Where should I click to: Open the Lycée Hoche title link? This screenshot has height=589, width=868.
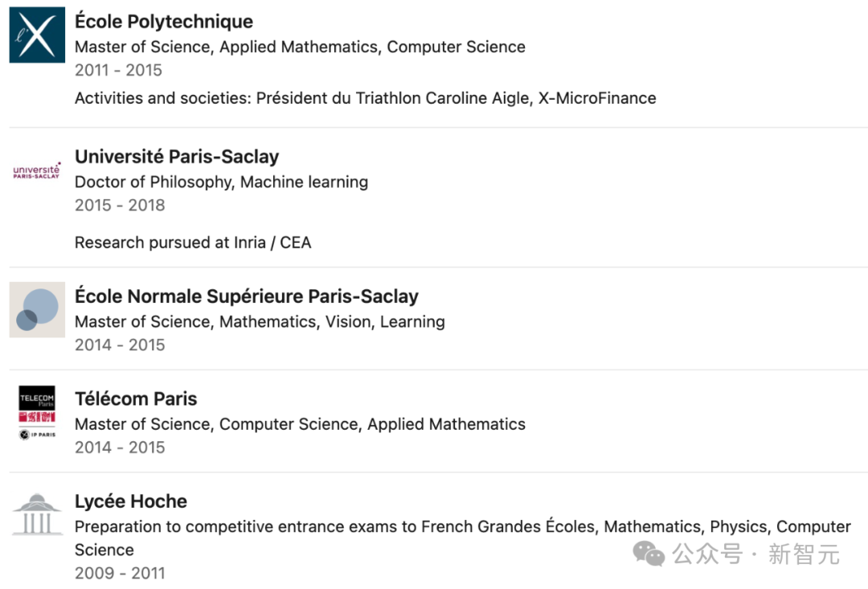(131, 501)
